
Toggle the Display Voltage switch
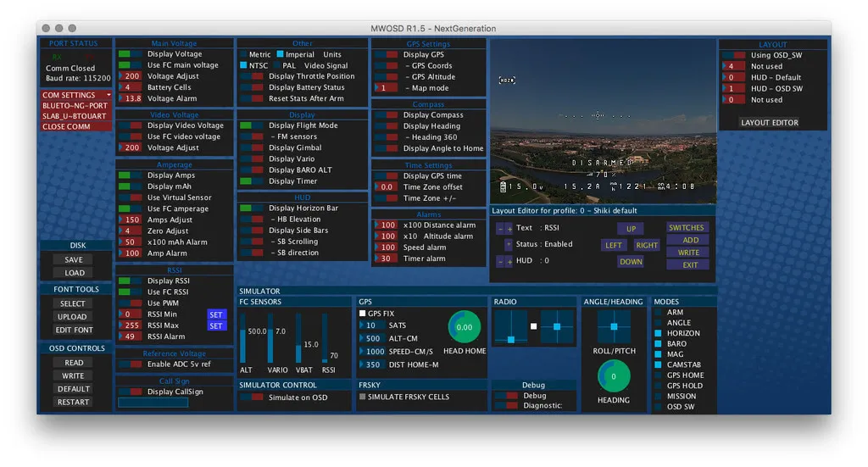(x=131, y=54)
